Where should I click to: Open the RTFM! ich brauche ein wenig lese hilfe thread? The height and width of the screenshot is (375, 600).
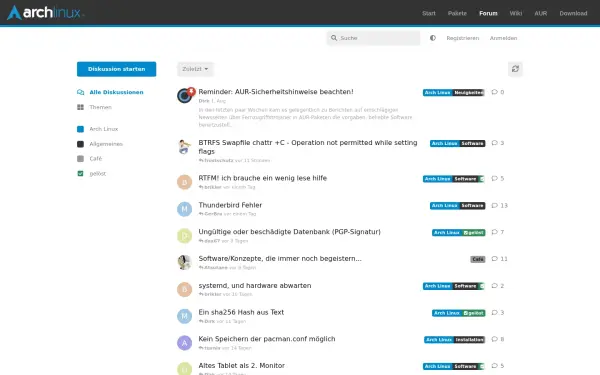(x=262, y=178)
